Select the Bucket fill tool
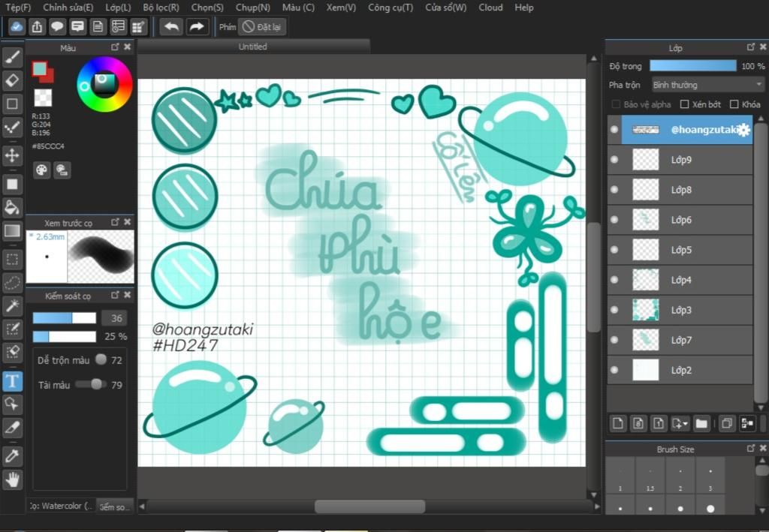 coord(12,207)
